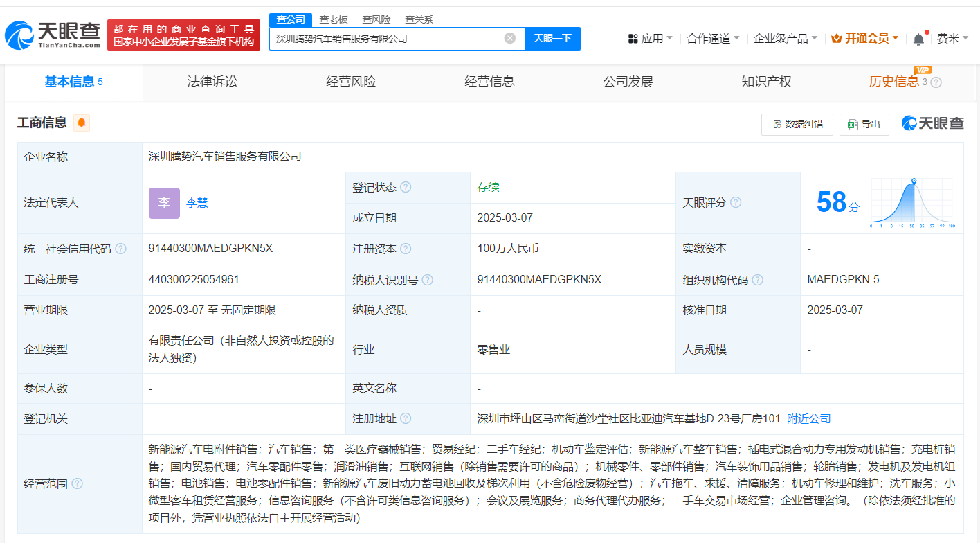Screen dimensions: 980x543
Task: Click the 导出 export button
Action: 864,124
